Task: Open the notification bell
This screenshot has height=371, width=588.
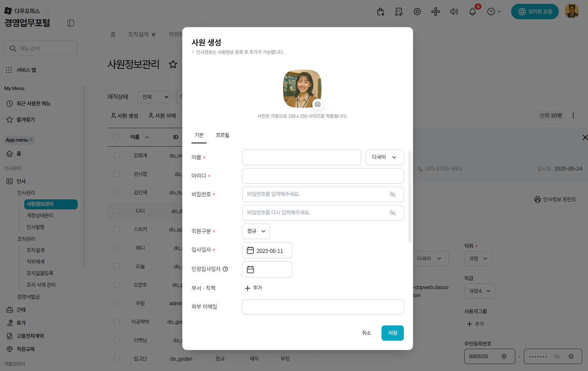Action: [x=473, y=12]
